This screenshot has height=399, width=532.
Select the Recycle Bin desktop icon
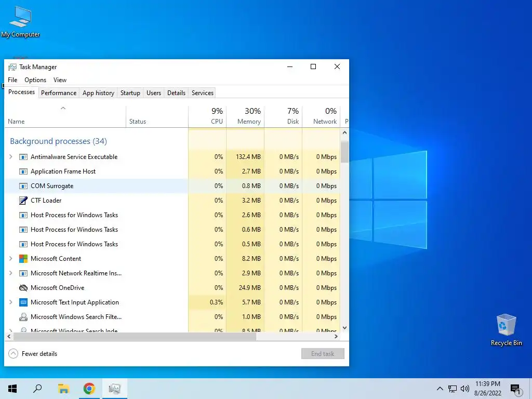(x=506, y=329)
